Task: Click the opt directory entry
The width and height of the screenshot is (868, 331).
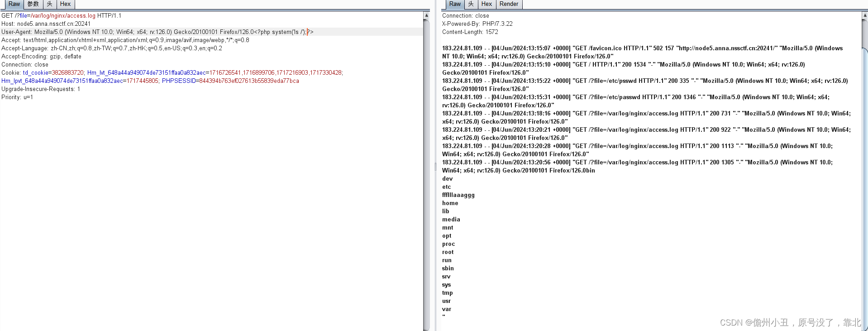Action: tap(447, 235)
